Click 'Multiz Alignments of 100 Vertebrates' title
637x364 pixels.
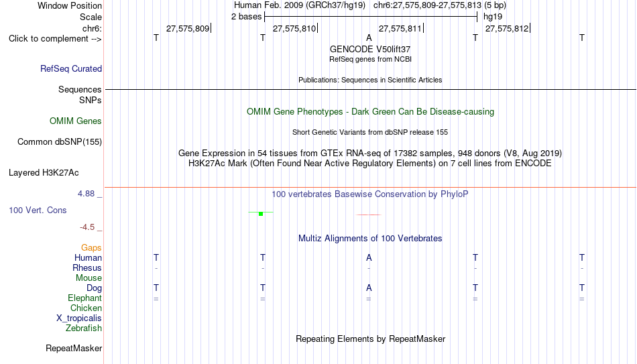pyautogui.click(x=370, y=239)
